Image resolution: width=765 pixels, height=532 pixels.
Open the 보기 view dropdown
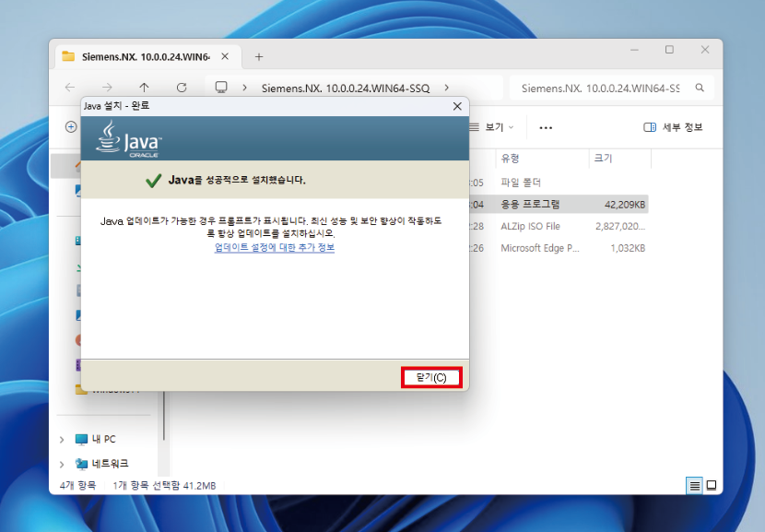[x=491, y=127]
